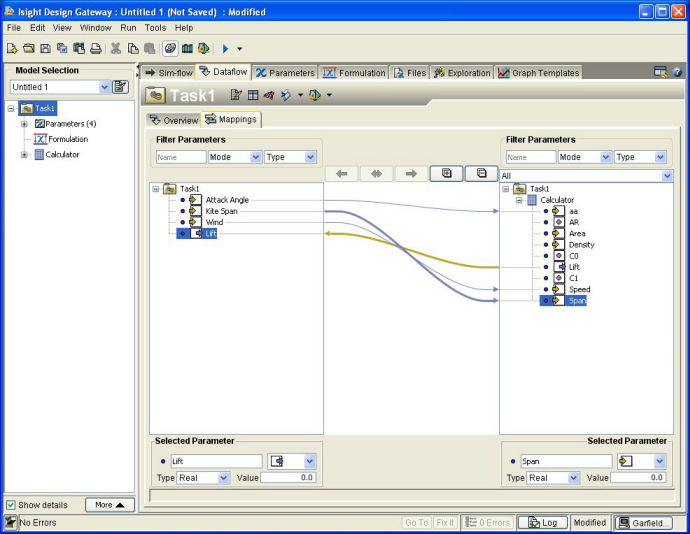Select the Kite Span parameter
The width and height of the screenshot is (690, 534).
click(x=221, y=211)
